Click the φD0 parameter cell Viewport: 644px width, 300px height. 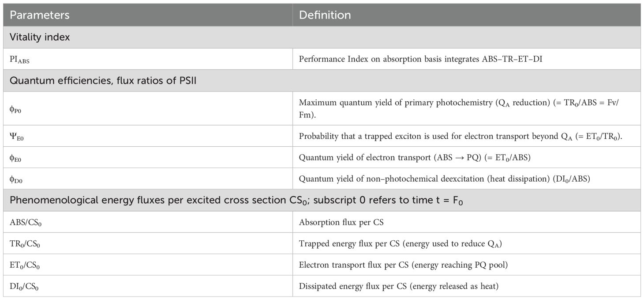(16, 179)
